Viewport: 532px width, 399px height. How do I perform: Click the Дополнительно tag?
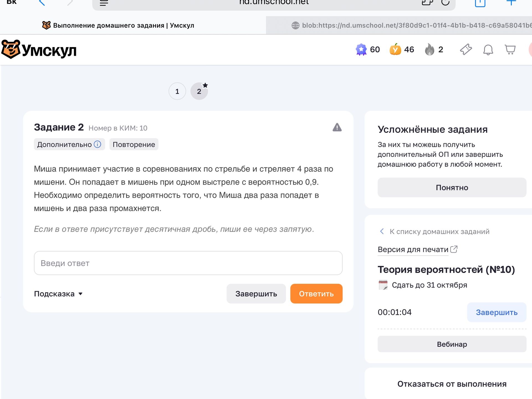69,144
